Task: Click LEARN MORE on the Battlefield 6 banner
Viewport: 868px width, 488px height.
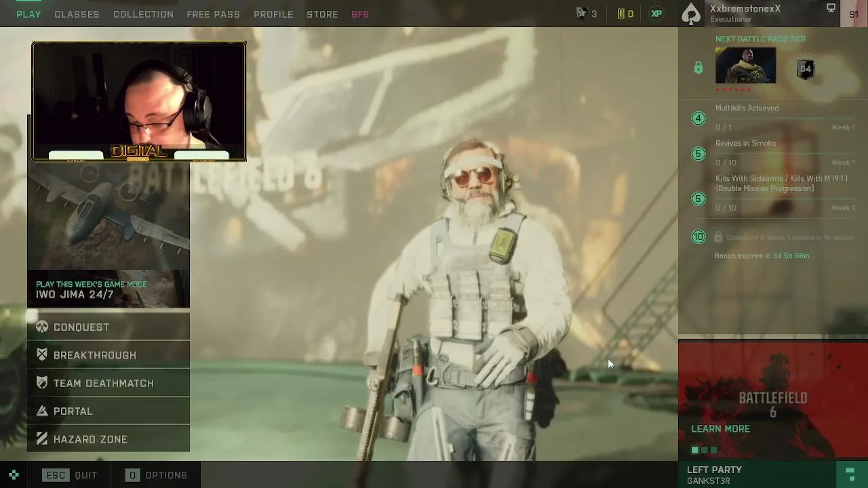Action: [x=720, y=429]
